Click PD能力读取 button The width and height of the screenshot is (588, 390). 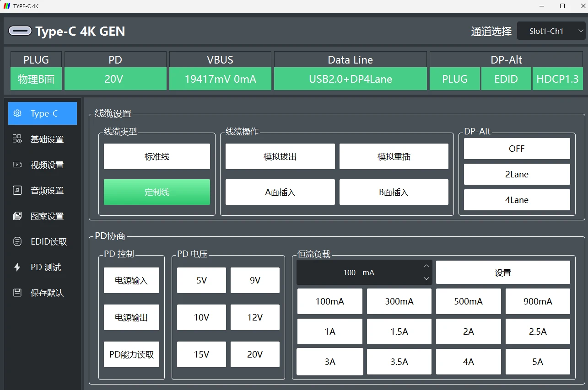click(x=131, y=354)
